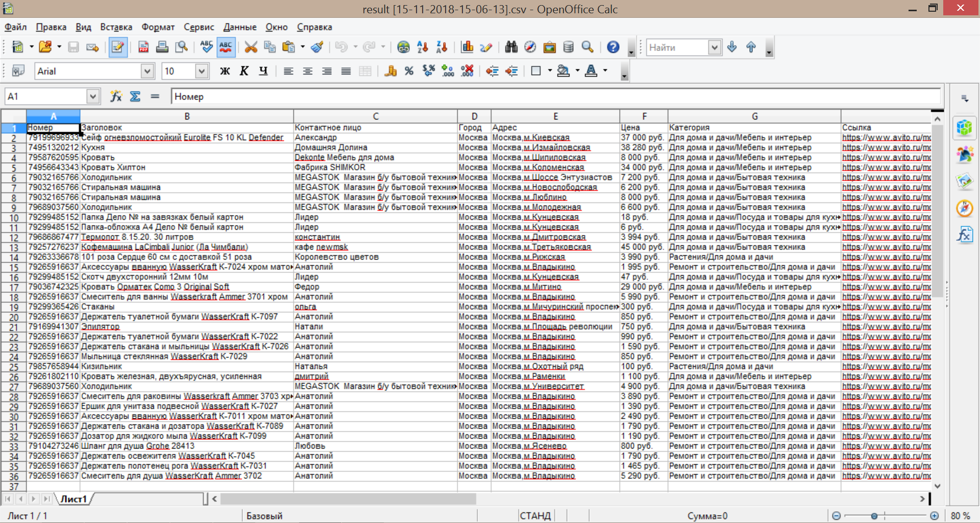This screenshot has height=523, width=980.
Task: Toggle Edit File mode
Action: point(118,47)
